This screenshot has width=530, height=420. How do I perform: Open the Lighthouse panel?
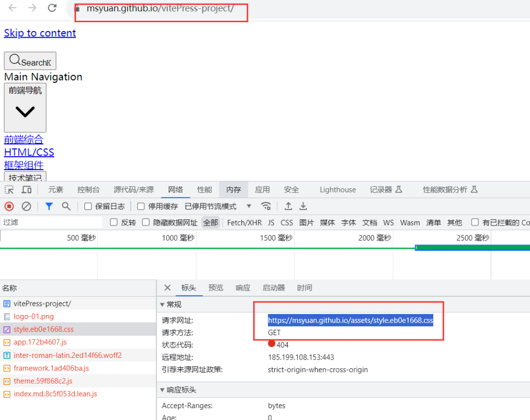(x=337, y=189)
